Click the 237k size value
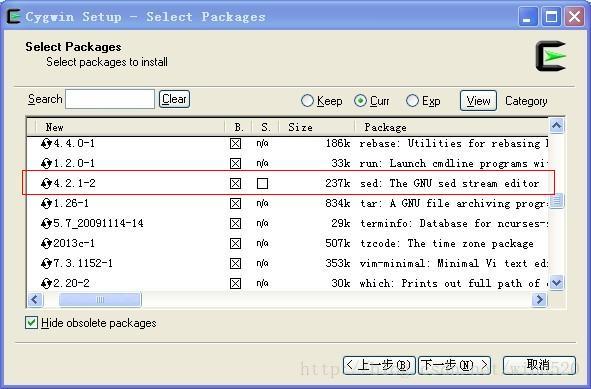591x389 pixels. (x=338, y=184)
